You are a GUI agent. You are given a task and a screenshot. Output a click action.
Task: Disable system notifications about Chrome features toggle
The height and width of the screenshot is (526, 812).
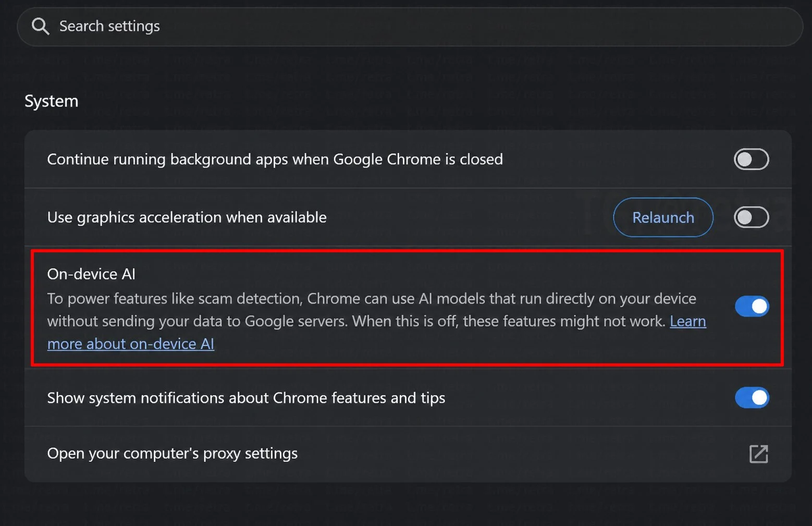[752, 398]
